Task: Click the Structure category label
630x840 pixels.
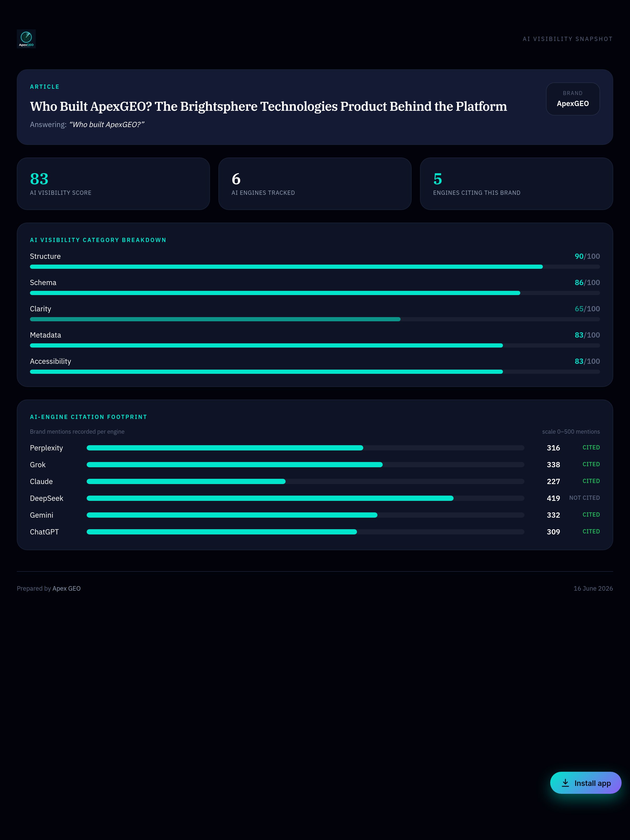Action: tap(45, 256)
